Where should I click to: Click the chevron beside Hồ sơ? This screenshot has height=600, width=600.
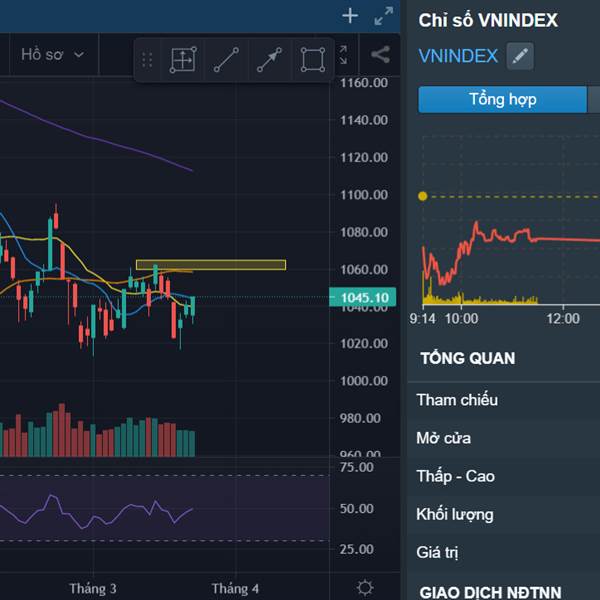(79, 55)
